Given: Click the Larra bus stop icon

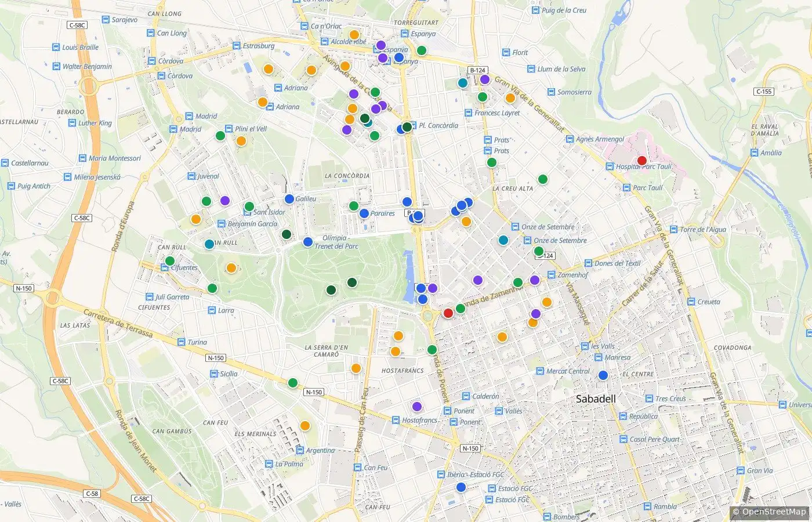Looking at the screenshot, I should coord(212,311).
